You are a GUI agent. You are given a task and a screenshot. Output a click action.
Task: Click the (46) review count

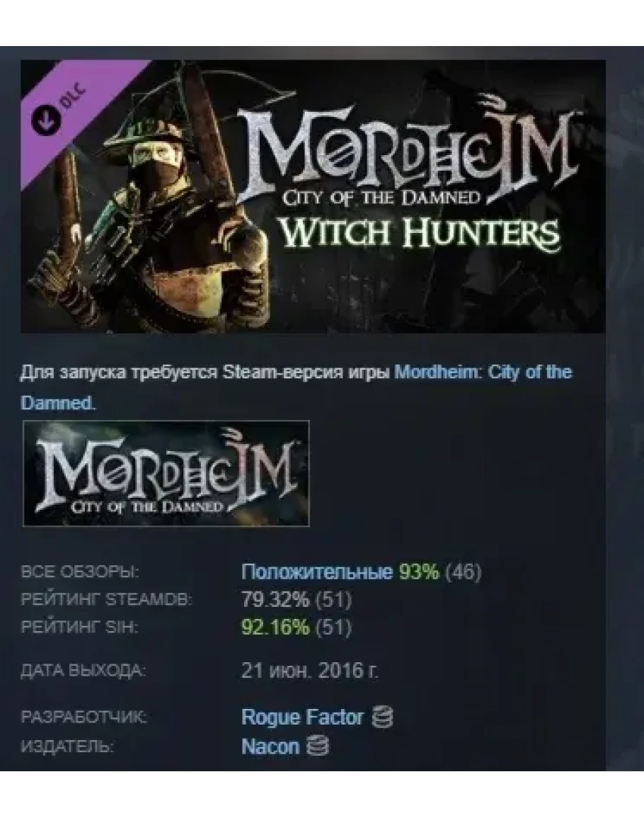[x=463, y=572]
